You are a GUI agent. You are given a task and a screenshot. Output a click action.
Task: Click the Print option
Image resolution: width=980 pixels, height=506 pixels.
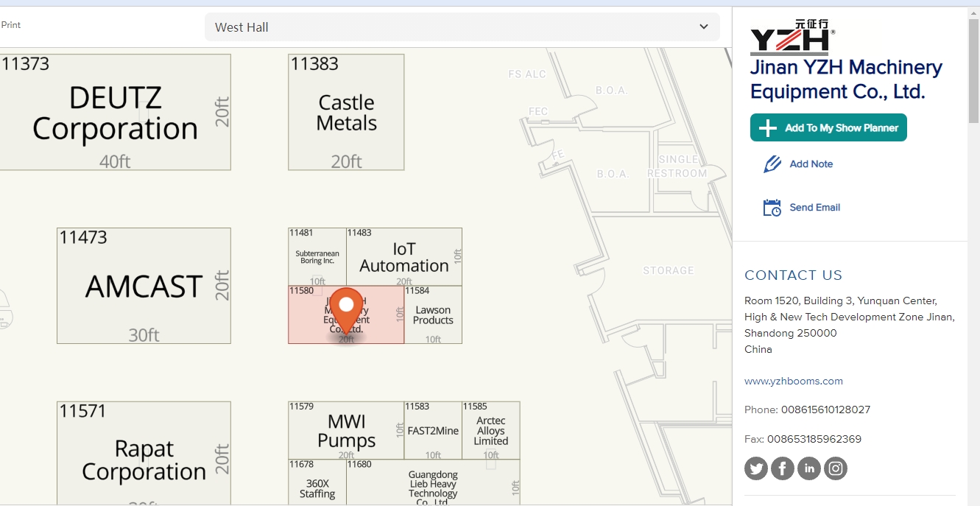(11, 25)
